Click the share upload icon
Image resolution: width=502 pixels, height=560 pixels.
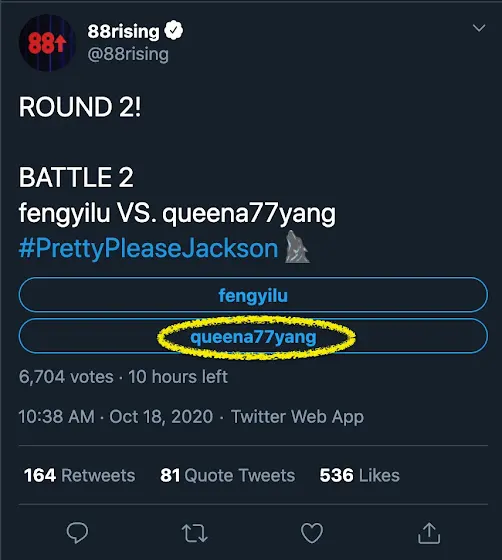click(x=429, y=533)
